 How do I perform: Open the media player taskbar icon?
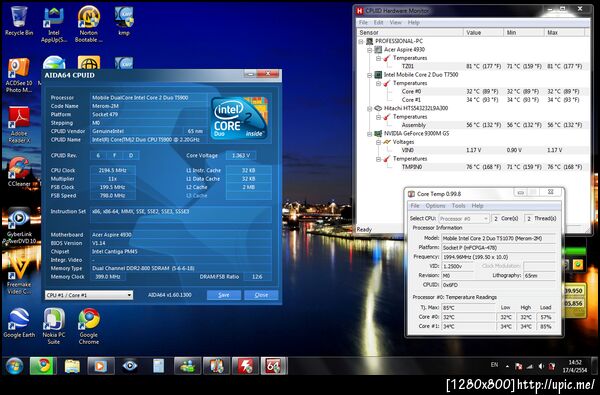point(101,366)
